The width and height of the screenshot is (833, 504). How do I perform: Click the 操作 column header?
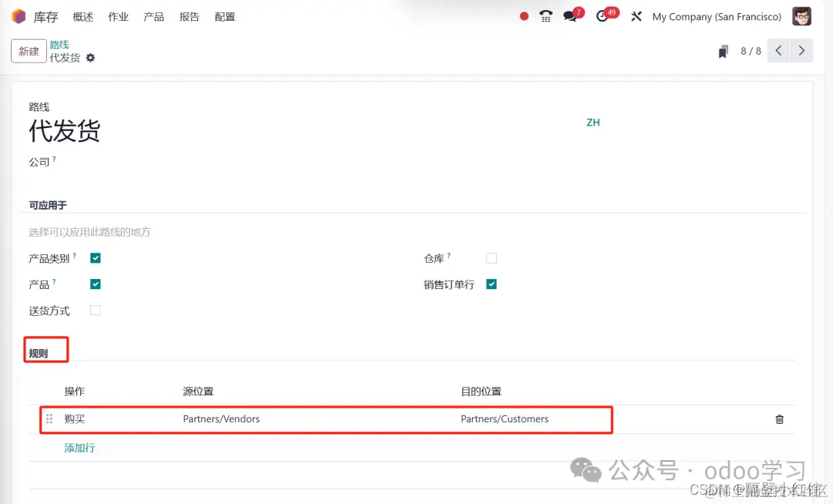pyautogui.click(x=74, y=391)
